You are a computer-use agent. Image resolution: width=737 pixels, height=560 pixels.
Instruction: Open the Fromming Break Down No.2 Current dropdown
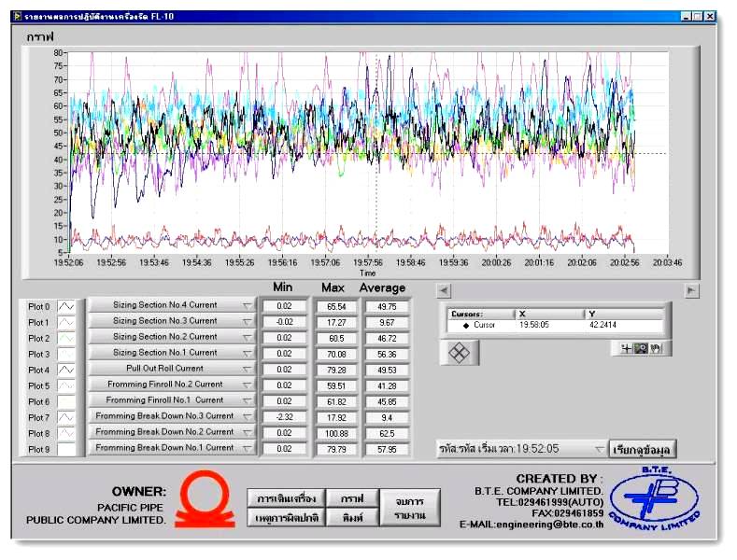pyautogui.click(x=172, y=432)
